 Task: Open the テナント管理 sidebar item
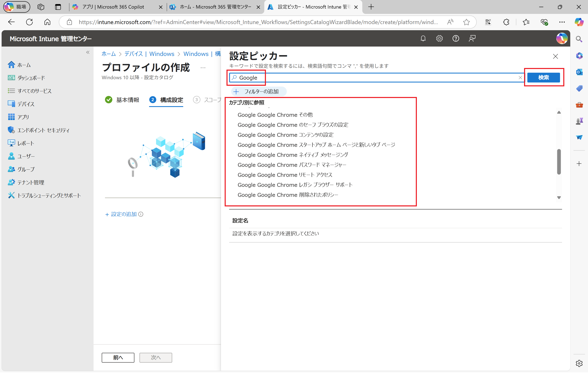coord(31,183)
